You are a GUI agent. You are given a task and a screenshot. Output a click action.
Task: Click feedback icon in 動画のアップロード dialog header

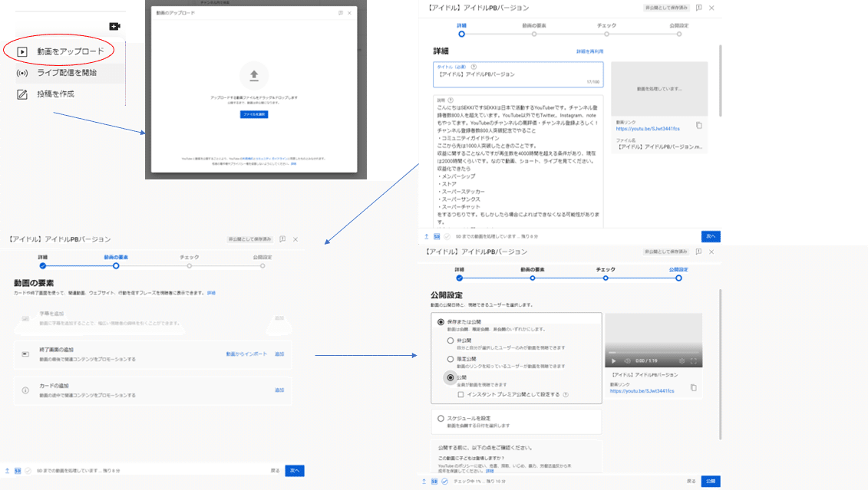click(x=341, y=13)
